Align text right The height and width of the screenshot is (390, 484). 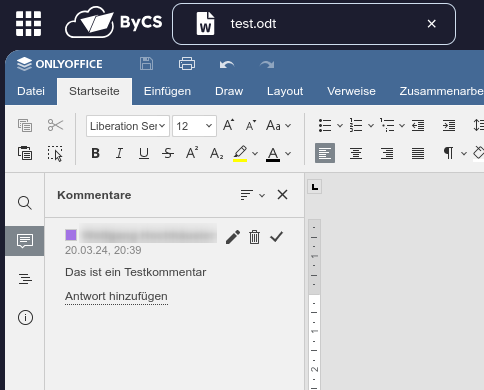click(387, 153)
